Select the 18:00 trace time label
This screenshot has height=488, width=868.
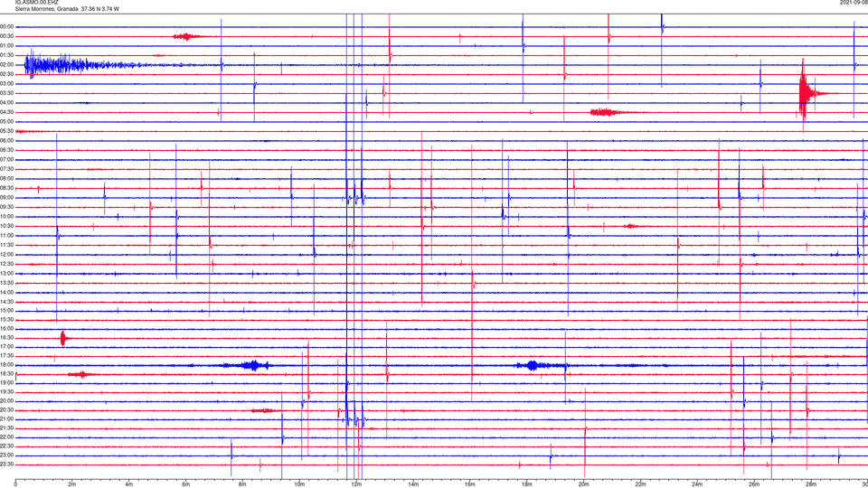(x=7, y=365)
